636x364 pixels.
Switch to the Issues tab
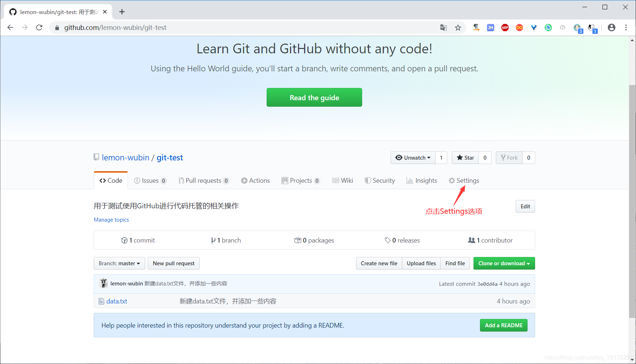click(150, 181)
